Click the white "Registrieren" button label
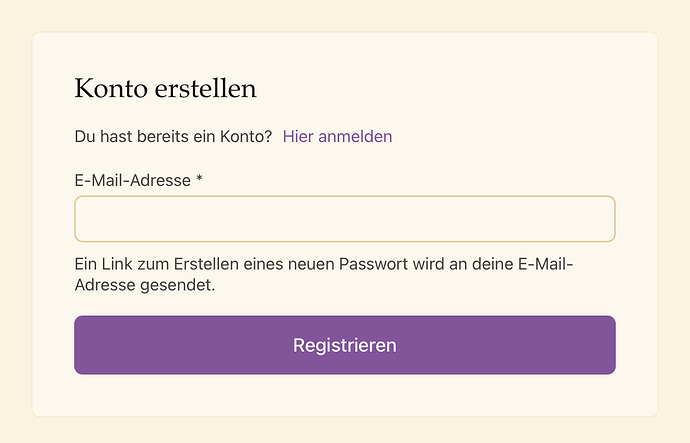 [344, 345]
